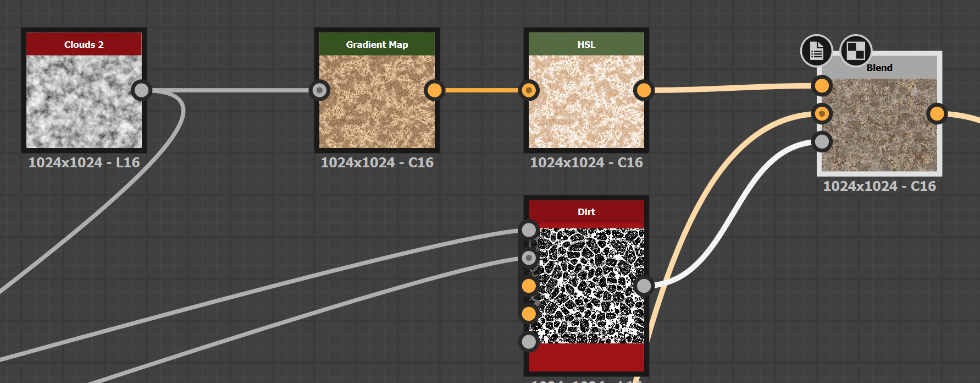The height and width of the screenshot is (383, 980).
Task: Click the Blend node title label
Action: [879, 68]
